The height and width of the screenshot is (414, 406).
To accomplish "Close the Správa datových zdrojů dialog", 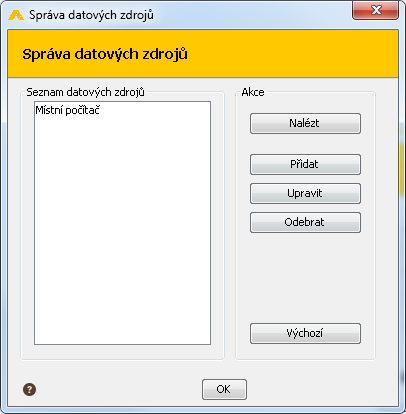I will (375, 10).
